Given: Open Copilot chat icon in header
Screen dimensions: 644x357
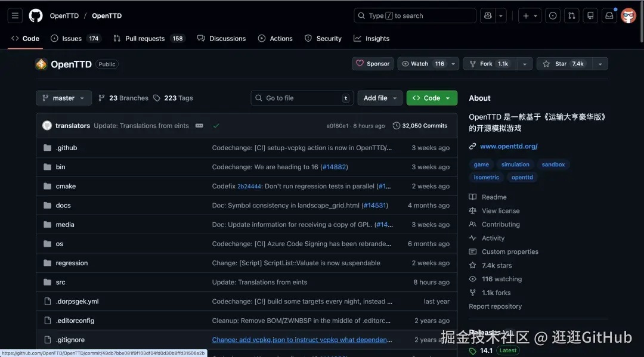Looking at the screenshot, I should pyautogui.click(x=488, y=15).
